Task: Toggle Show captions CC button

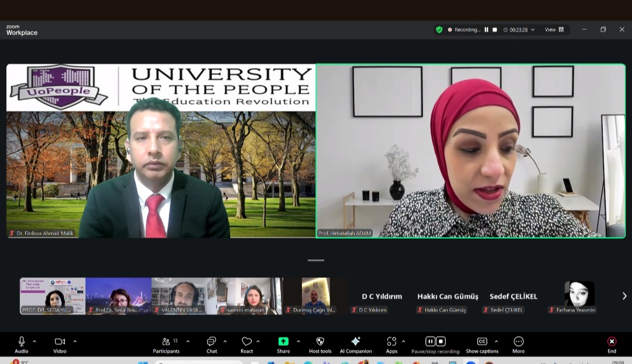Action: (x=482, y=342)
